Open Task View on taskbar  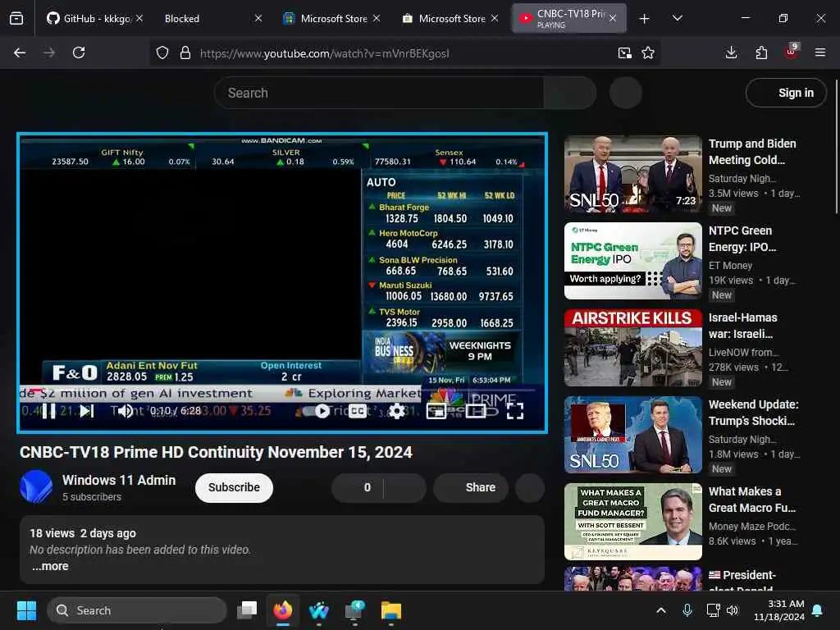pos(247,610)
